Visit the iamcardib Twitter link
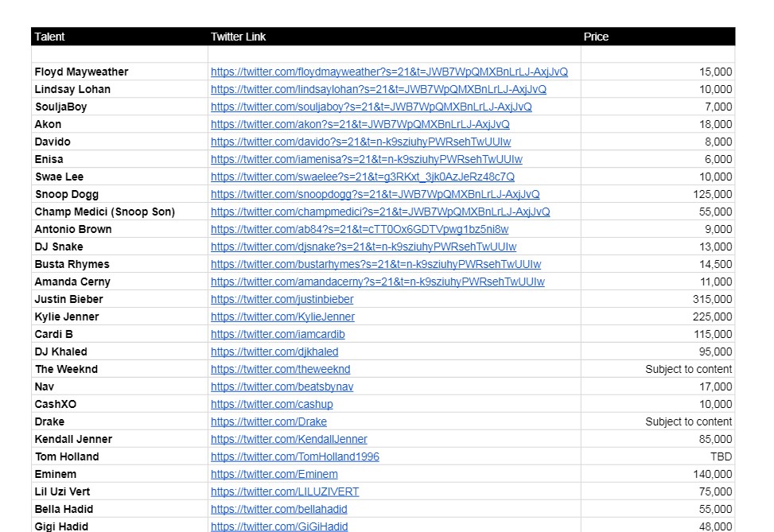Image resolution: width=774 pixels, height=532 pixels. tap(278, 335)
